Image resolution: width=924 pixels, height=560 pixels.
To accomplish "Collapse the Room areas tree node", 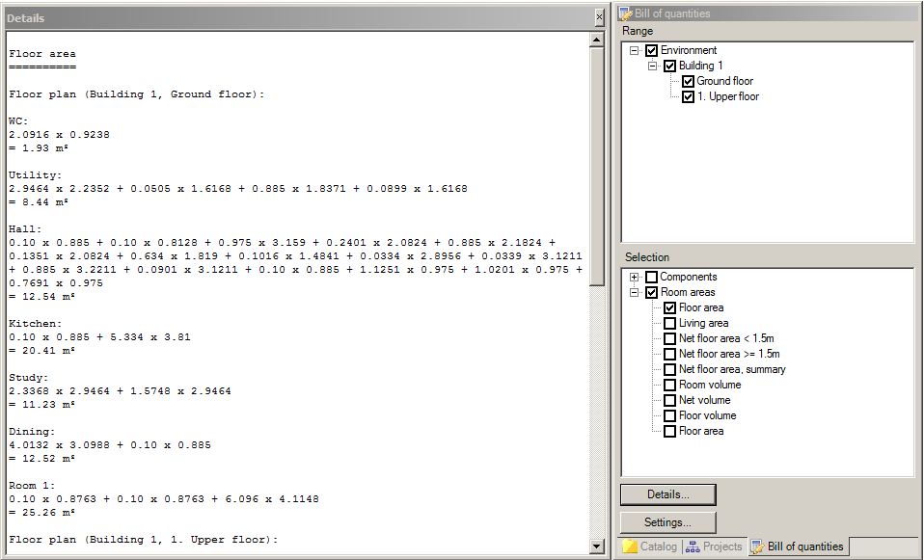I will tap(635, 293).
